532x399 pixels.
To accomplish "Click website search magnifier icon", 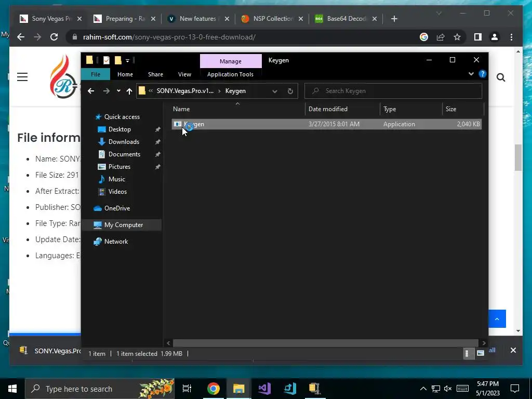I will click(x=501, y=78).
